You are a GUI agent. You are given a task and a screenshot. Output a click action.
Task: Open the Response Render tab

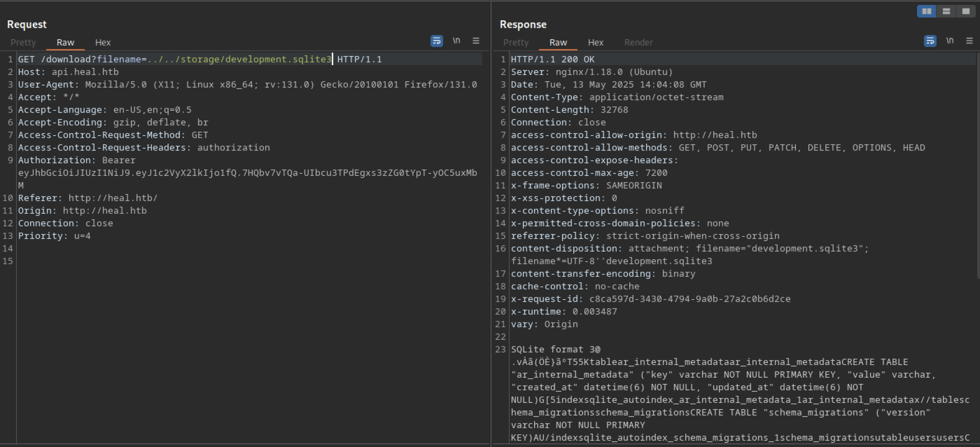638,43
